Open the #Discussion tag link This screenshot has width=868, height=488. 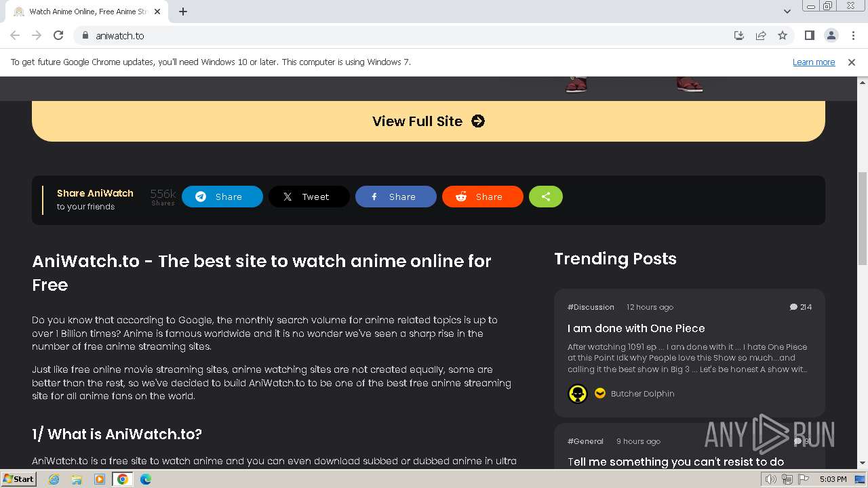pyautogui.click(x=591, y=307)
